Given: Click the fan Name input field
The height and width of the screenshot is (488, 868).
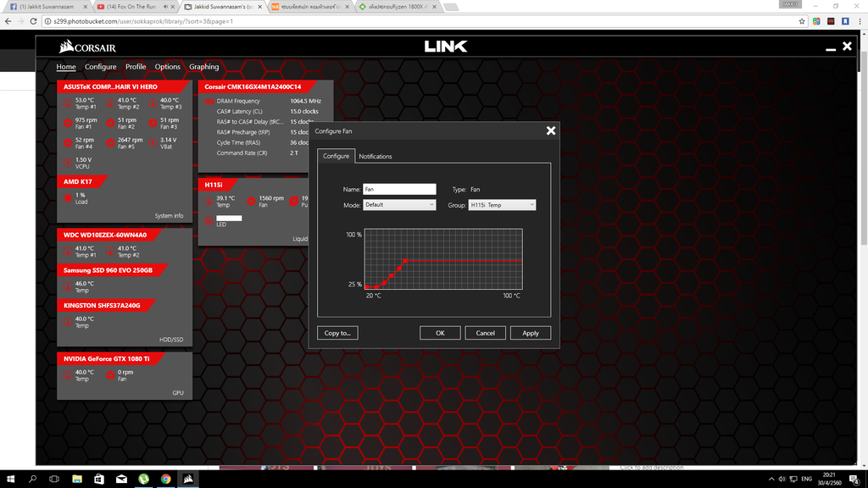Looking at the screenshot, I should point(399,189).
